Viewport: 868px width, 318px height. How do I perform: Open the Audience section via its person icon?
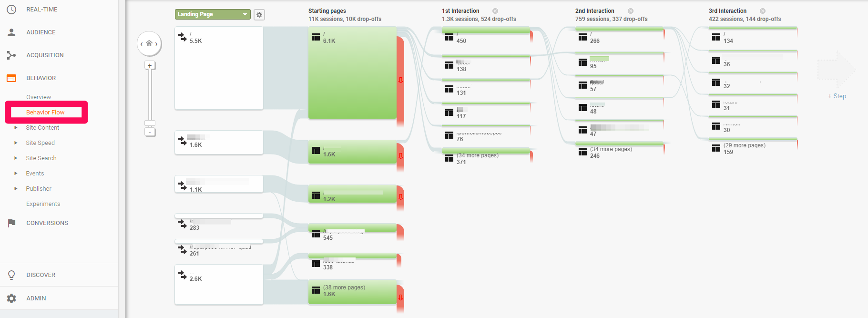pyautogui.click(x=11, y=32)
